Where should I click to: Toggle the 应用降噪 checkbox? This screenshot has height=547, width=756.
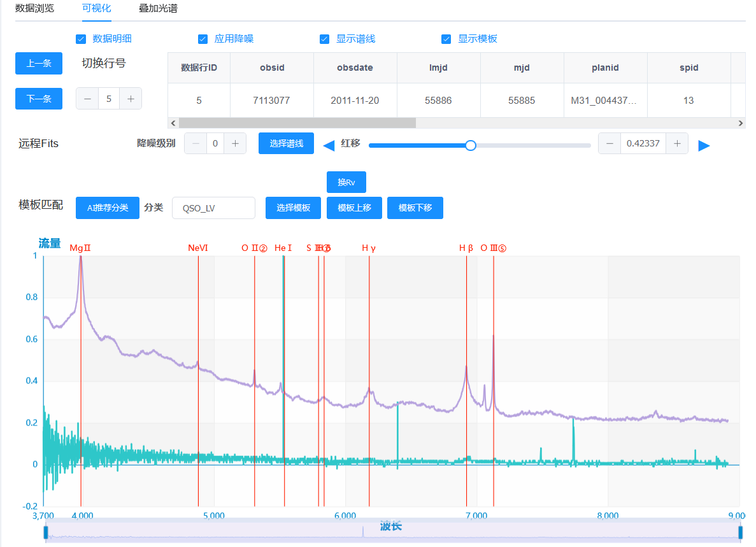point(203,39)
